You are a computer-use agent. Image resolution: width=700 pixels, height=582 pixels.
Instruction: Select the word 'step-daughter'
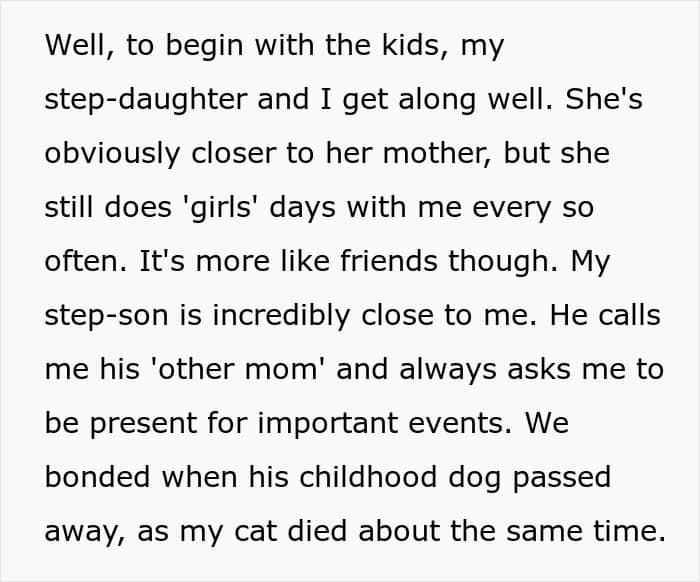tap(146, 100)
